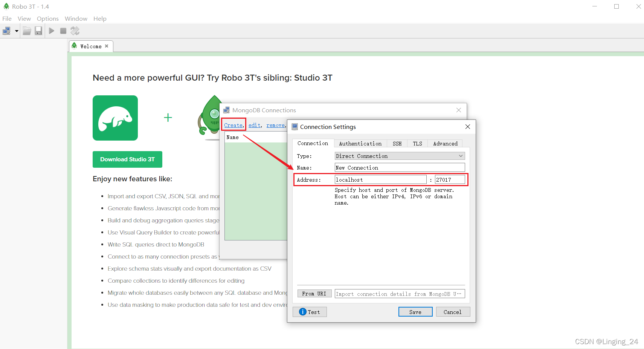Click the edit link in MongoDB Connections

coord(255,125)
